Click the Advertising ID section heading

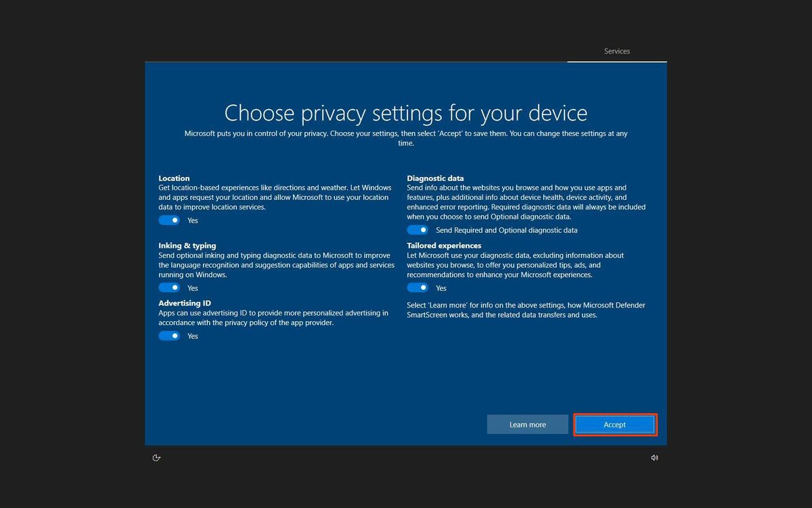point(184,303)
